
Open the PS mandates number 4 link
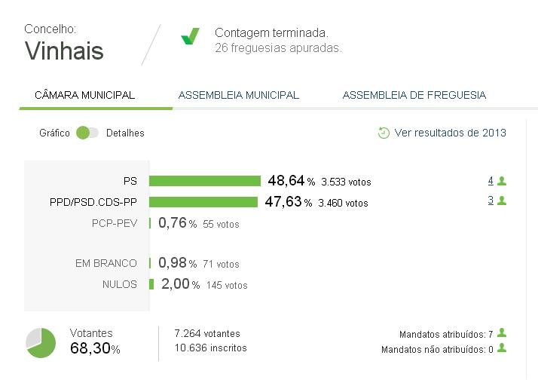coord(491,181)
